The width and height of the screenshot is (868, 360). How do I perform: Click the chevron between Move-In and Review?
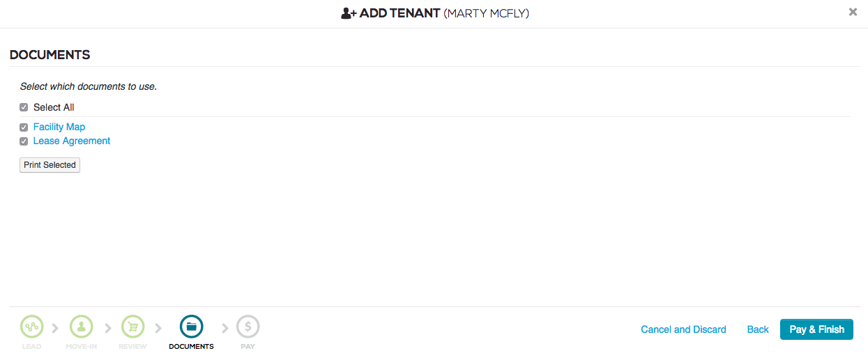[107, 327]
